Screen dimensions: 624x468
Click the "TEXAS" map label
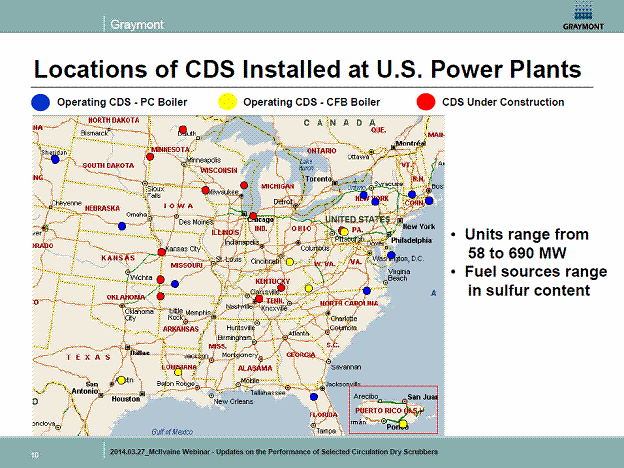click(88, 357)
